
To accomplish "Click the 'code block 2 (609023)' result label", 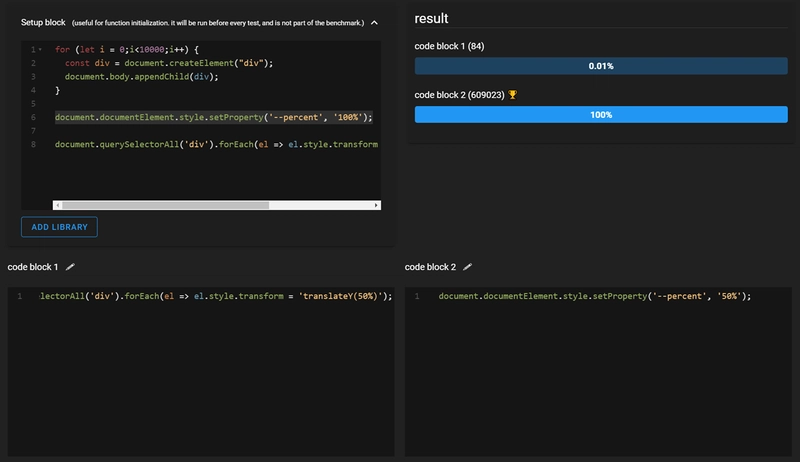I will coord(459,95).
